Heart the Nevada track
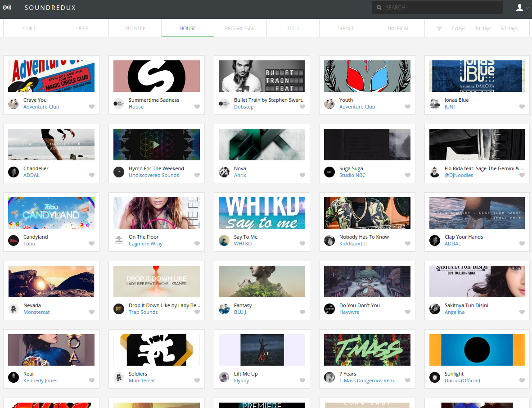This screenshot has width=532, height=408. pos(92,312)
